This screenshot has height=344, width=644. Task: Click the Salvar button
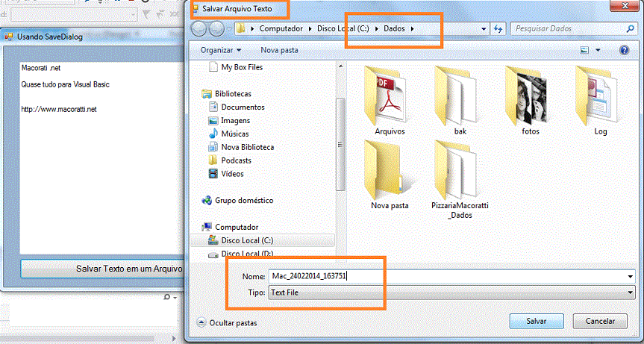pyautogui.click(x=536, y=321)
